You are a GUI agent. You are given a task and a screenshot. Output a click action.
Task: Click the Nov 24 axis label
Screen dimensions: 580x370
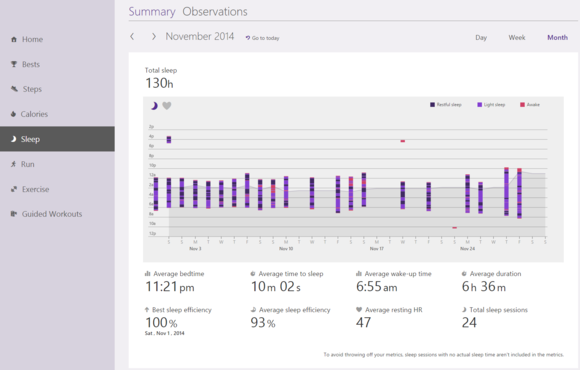pos(467,249)
